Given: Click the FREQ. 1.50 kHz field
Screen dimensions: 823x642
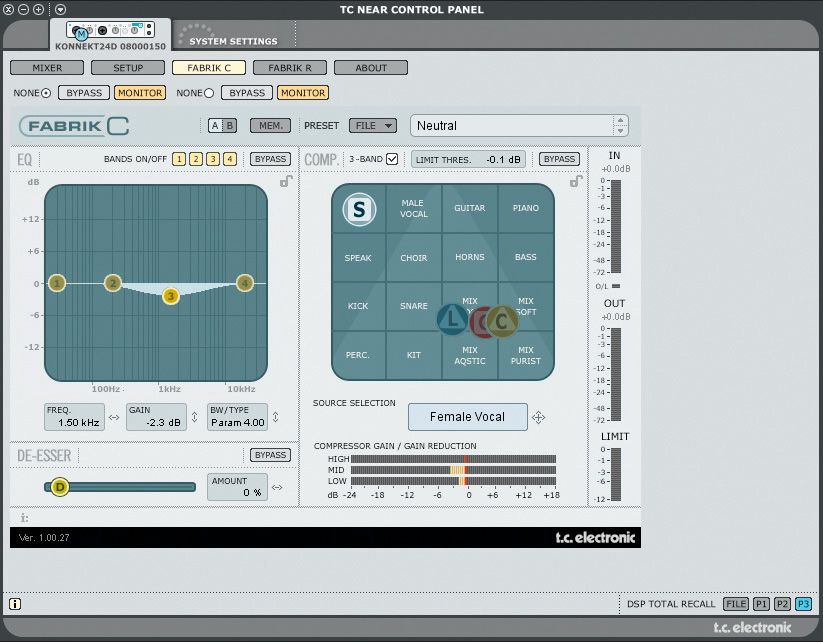Looking at the screenshot, I should (75, 417).
